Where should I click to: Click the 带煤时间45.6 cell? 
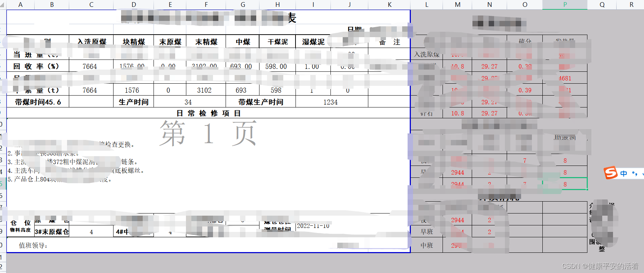pos(38,102)
